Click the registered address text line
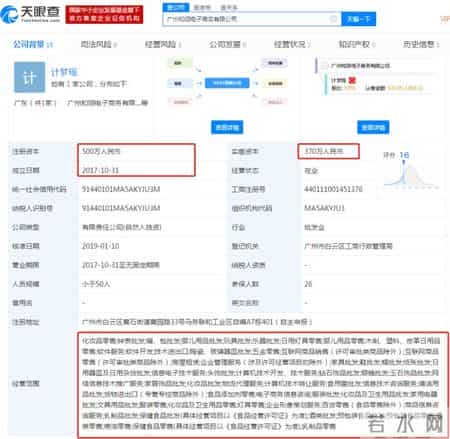The width and height of the screenshot is (450, 439). click(x=197, y=322)
